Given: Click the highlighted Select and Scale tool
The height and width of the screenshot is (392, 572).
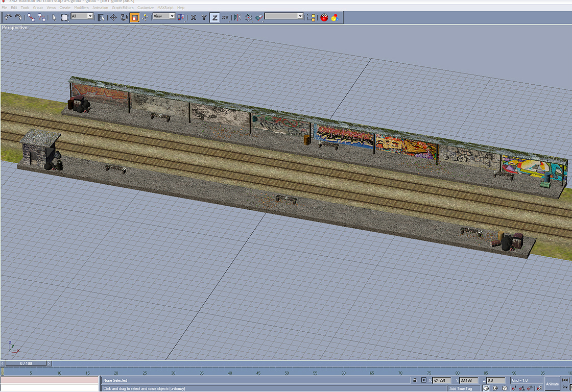Looking at the screenshot, I should click(135, 17).
